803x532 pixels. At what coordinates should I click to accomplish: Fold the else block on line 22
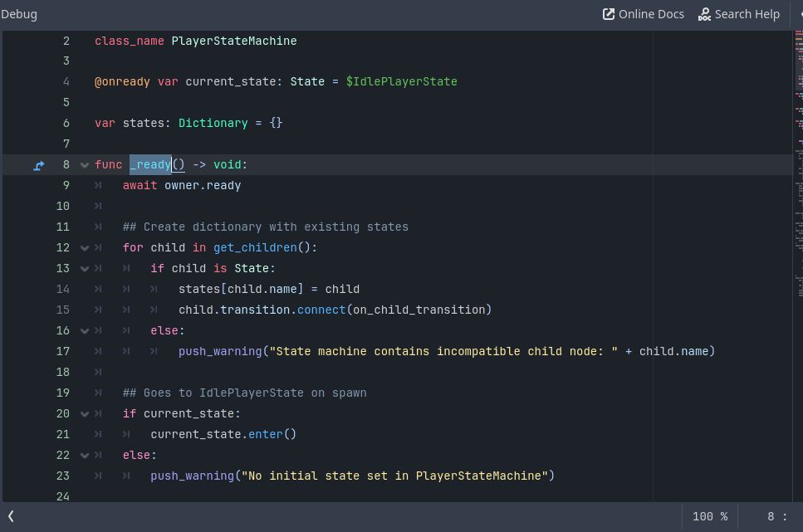pos(85,455)
